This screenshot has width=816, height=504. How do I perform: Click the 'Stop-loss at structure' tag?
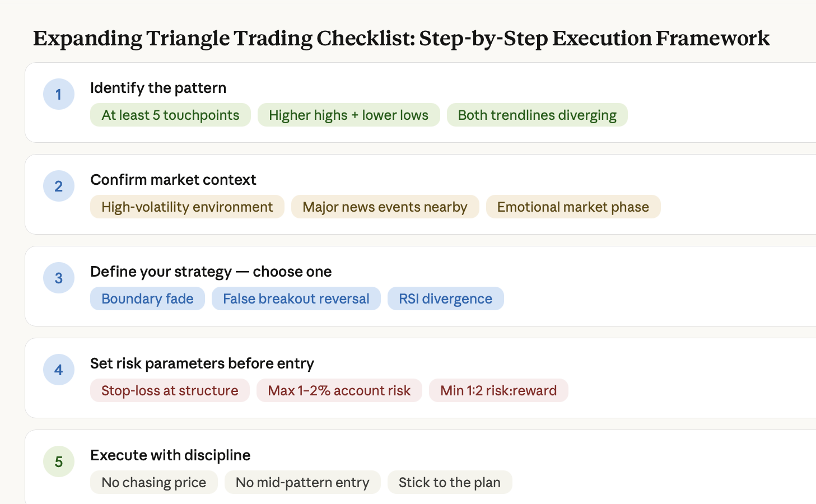pos(170,390)
